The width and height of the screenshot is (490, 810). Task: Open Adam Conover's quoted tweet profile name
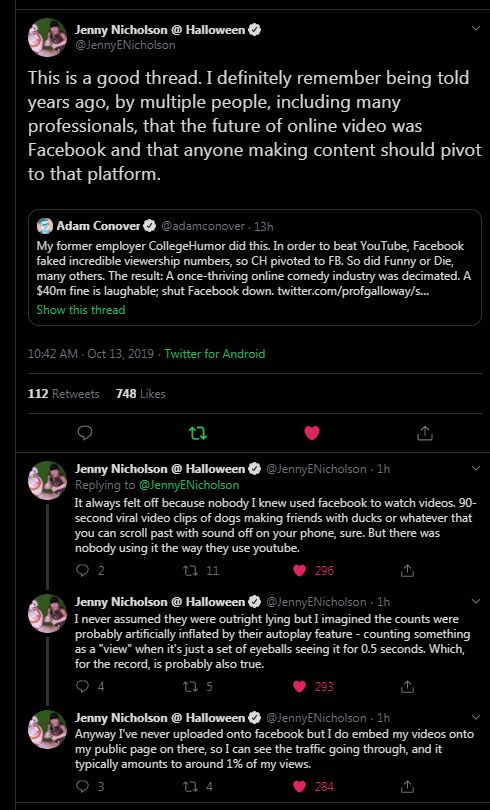tap(98, 226)
